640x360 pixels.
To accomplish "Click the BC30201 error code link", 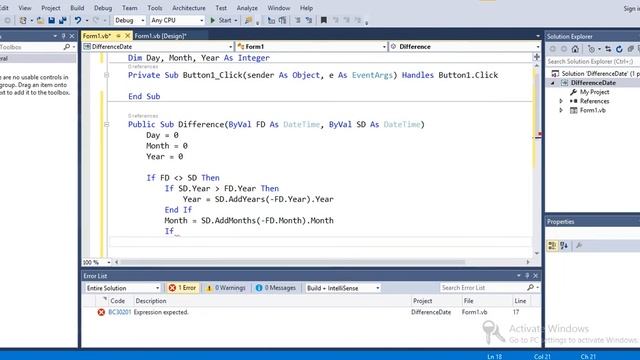I will 120,312.
